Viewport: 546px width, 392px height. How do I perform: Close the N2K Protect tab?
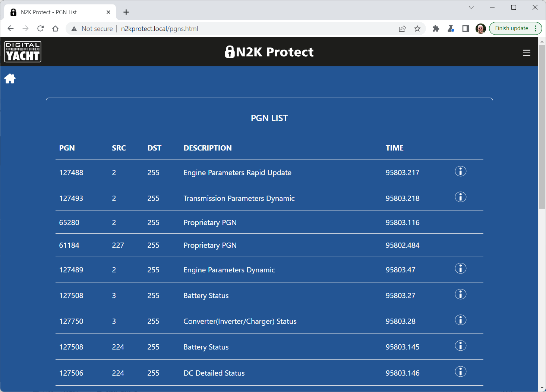[108, 12]
